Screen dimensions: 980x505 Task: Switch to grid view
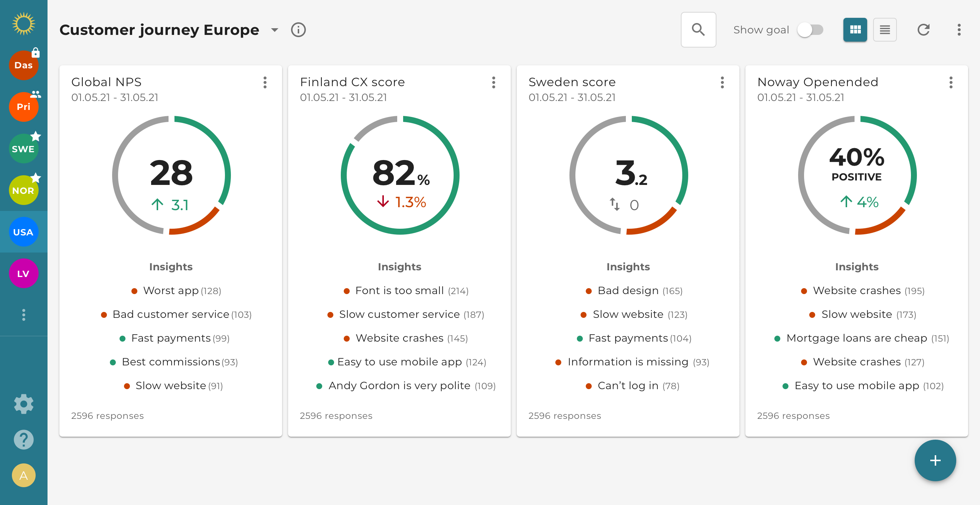tap(855, 30)
